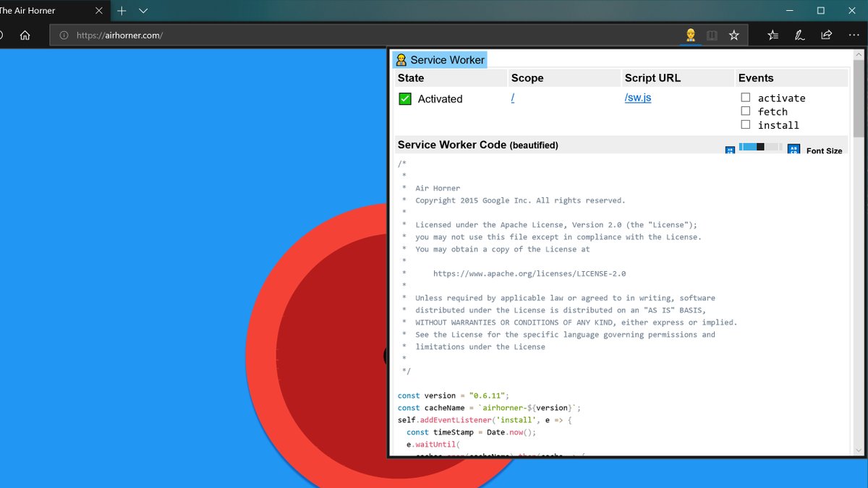Close The Air Horner tab

click(x=99, y=11)
